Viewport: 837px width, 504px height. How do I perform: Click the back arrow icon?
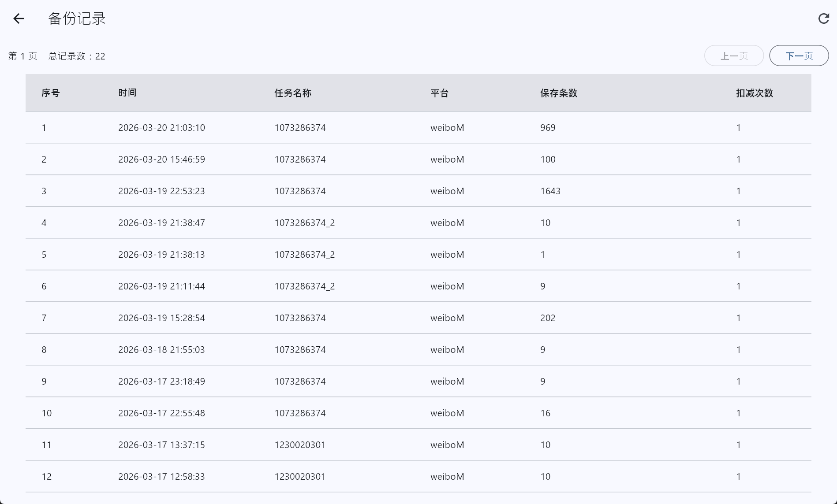[19, 19]
